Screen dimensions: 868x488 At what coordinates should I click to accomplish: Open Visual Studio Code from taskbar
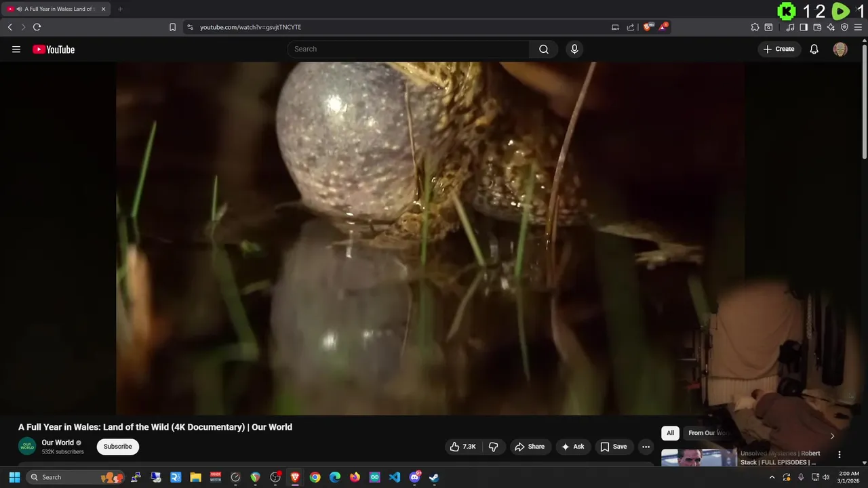click(395, 477)
